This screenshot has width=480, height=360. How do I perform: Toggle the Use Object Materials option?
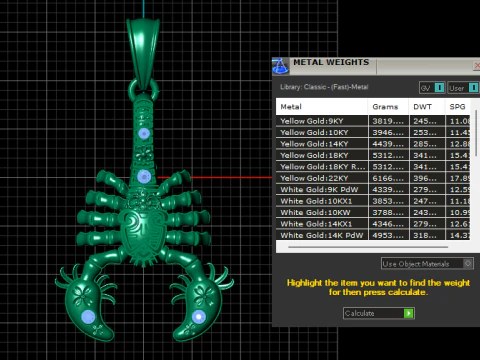468,264
